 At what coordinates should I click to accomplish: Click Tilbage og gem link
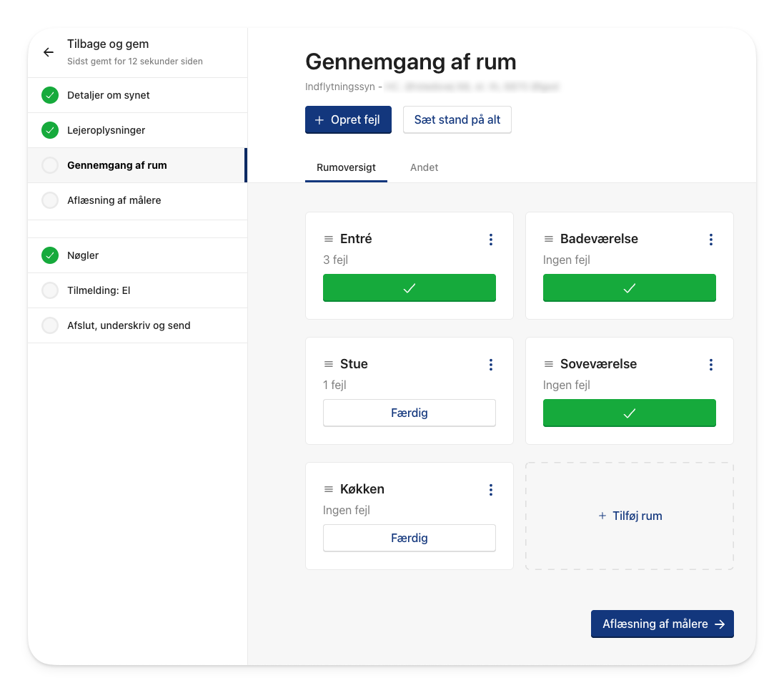[108, 44]
